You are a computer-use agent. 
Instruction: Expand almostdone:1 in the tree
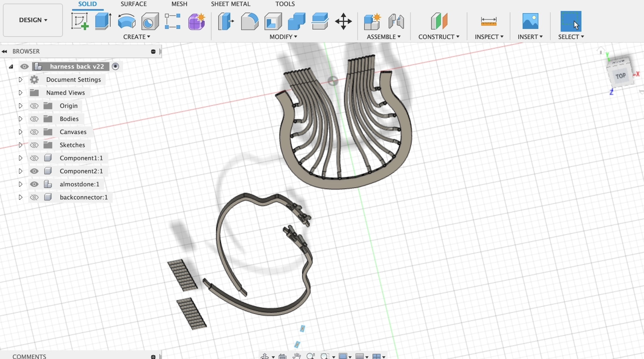pos(20,184)
